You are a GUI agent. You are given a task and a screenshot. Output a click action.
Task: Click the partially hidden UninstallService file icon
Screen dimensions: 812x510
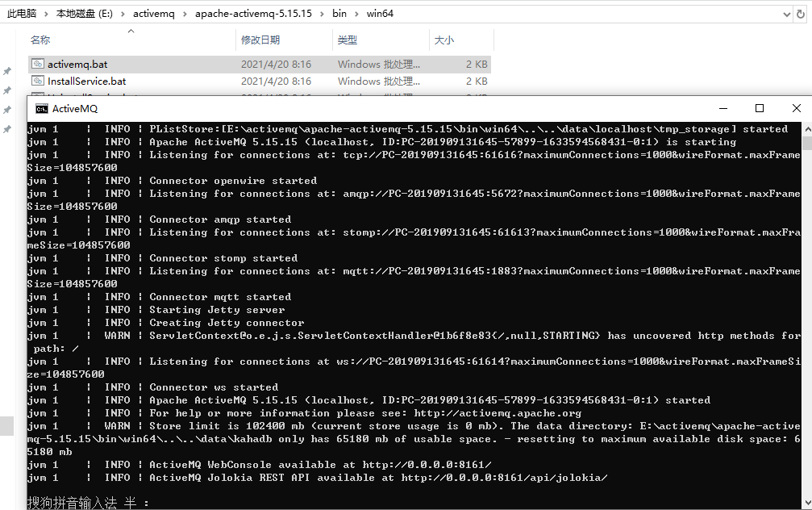(x=37, y=96)
